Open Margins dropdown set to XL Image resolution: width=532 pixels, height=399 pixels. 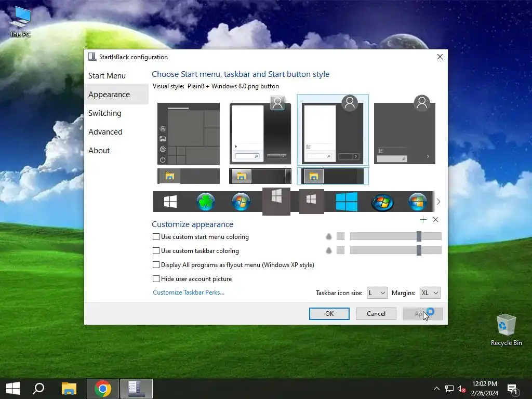(x=430, y=293)
